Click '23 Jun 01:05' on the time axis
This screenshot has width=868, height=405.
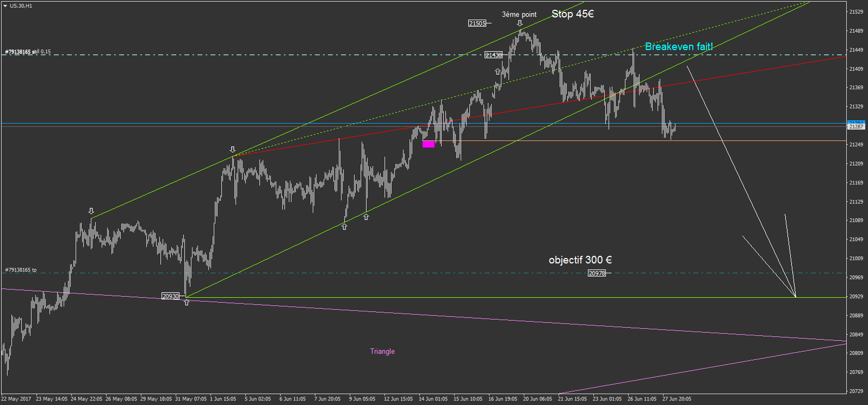[x=607, y=399]
